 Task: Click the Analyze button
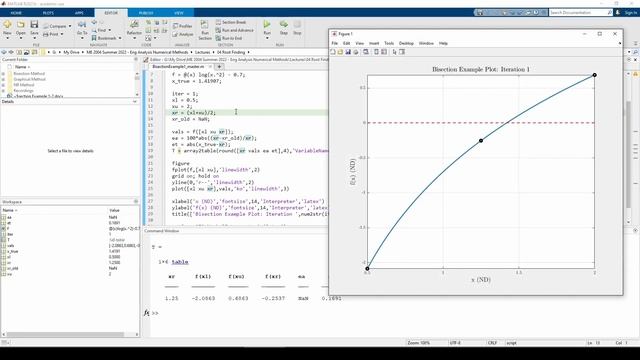[183, 34]
